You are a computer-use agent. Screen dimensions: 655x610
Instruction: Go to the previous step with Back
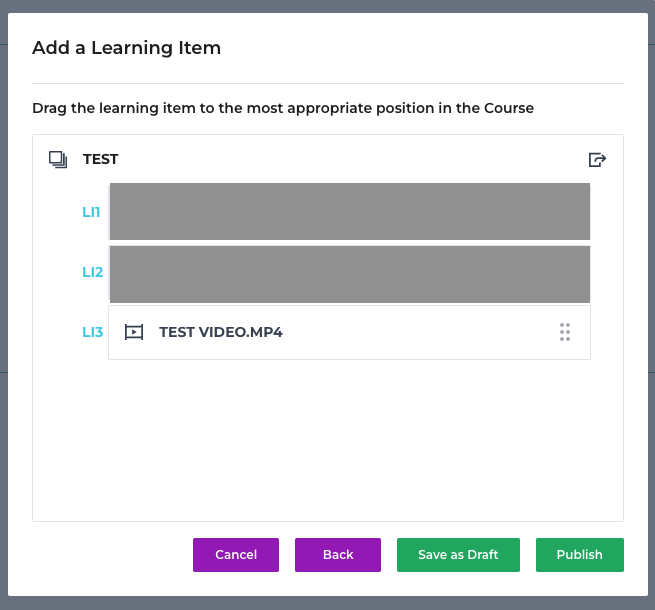click(338, 555)
